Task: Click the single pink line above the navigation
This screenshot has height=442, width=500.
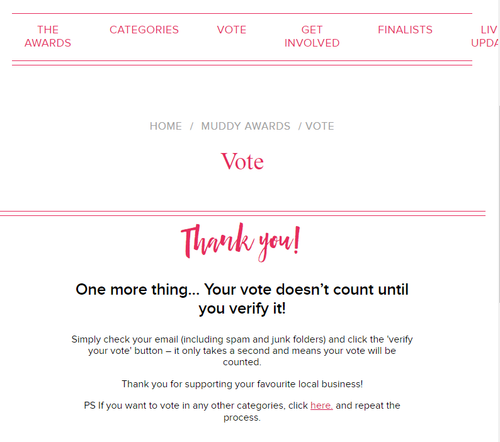Action: 242,14
